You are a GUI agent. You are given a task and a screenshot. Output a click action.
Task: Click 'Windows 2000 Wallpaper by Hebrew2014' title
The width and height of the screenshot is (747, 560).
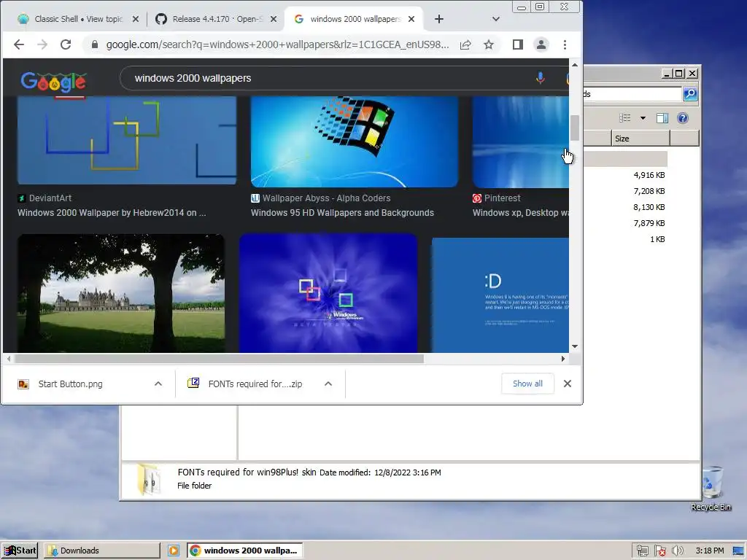click(112, 213)
